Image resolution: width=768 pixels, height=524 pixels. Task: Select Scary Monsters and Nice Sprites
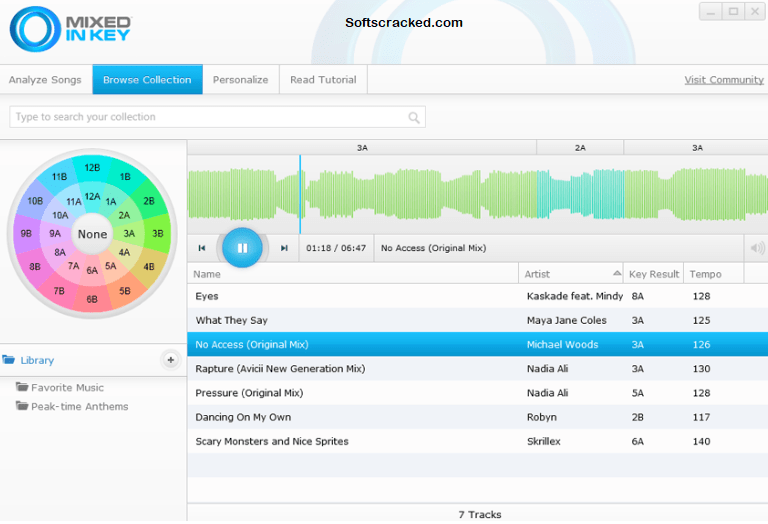[x=478, y=441]
